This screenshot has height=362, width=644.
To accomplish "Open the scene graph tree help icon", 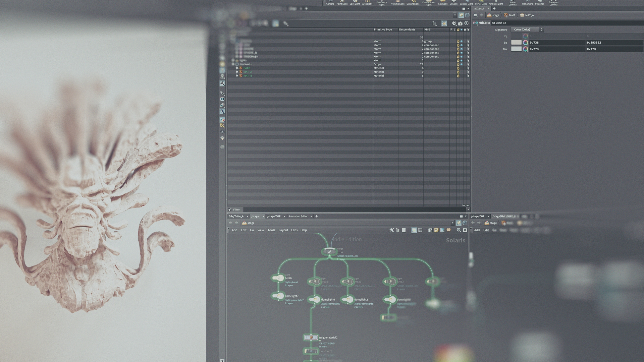I will [466, 23].
